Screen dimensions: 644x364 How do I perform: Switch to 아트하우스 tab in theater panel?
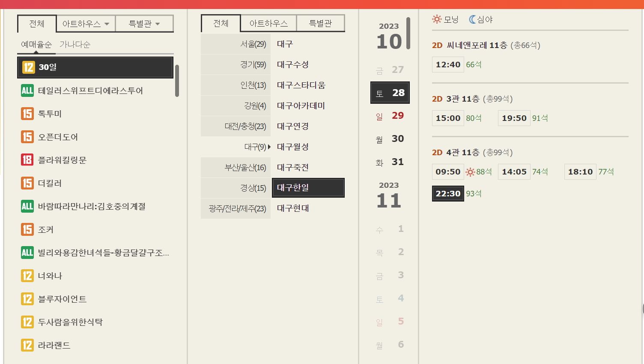(268, 23)
